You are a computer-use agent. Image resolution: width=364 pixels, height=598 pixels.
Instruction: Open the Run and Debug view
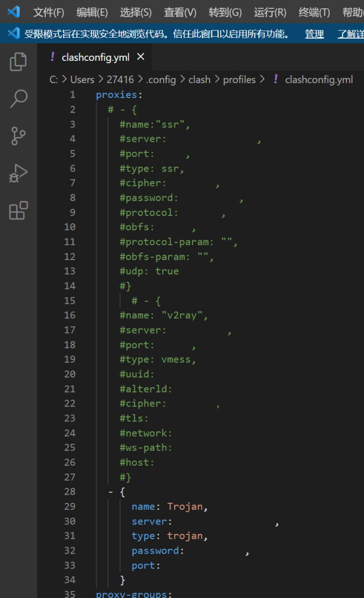18,173
